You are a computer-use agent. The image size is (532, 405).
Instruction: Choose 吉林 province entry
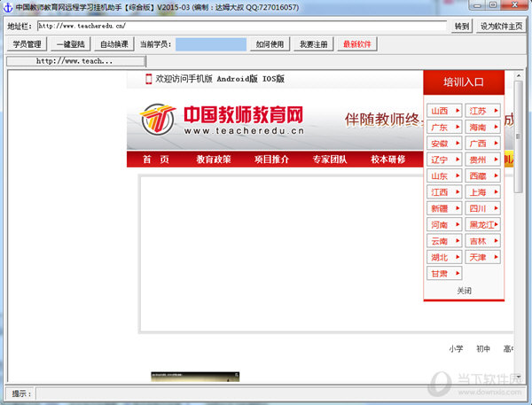483,241
